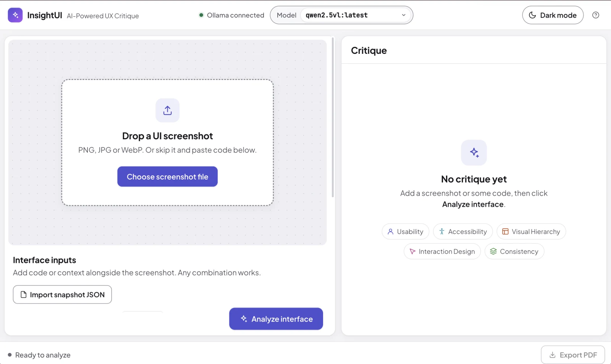Screen dimensions: 611x364
Task: Click the Critique panel heading
Action: click(369, 50)
